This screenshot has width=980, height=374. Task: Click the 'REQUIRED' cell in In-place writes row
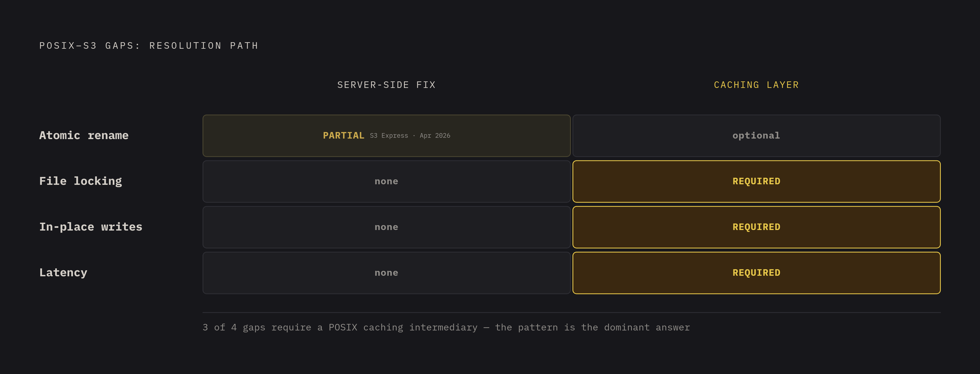click(x=756, y=227)
